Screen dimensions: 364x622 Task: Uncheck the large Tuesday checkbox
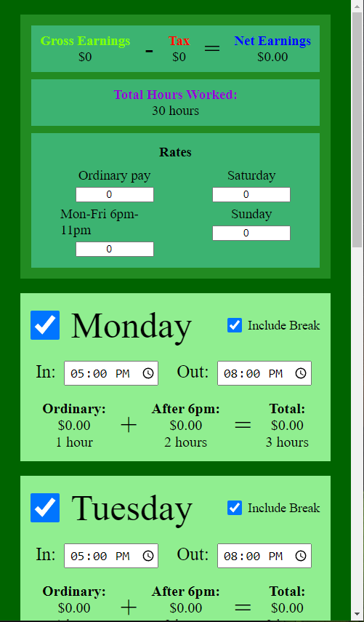45,508
